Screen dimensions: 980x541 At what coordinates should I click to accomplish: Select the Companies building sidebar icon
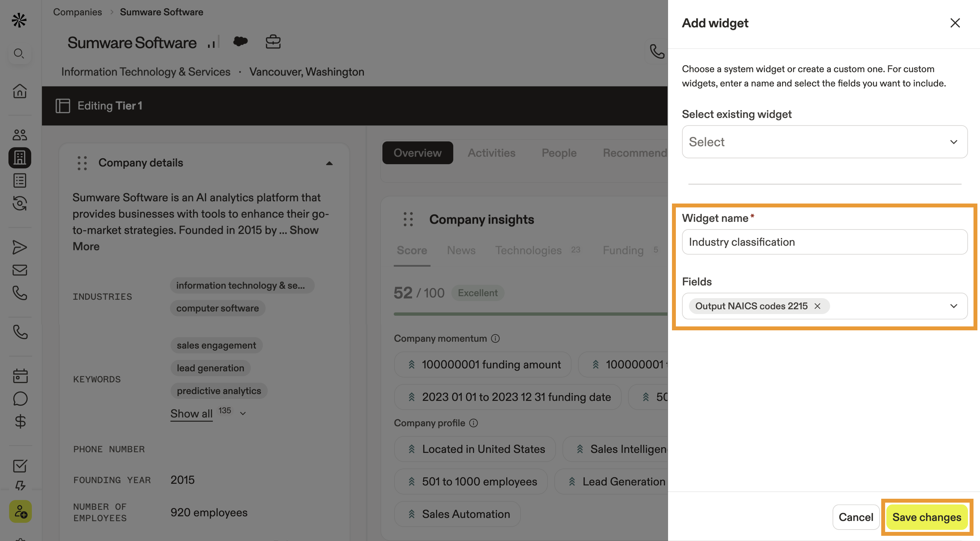pos(20,157)
